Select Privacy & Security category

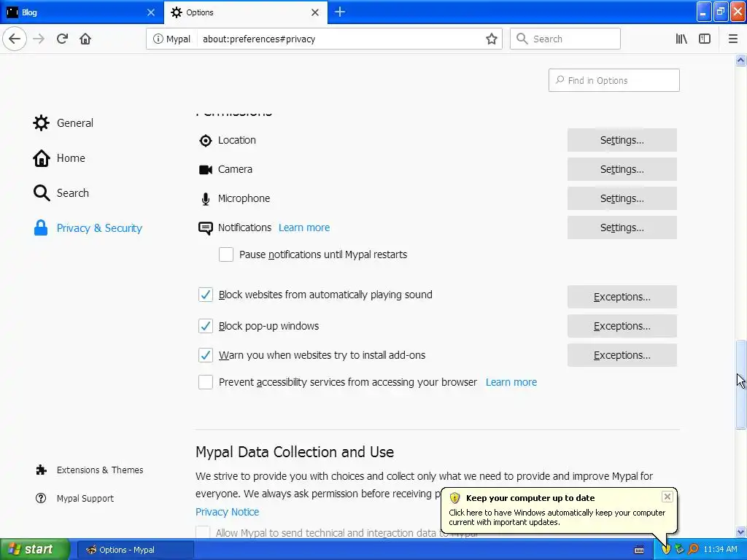tap(88, 228)
